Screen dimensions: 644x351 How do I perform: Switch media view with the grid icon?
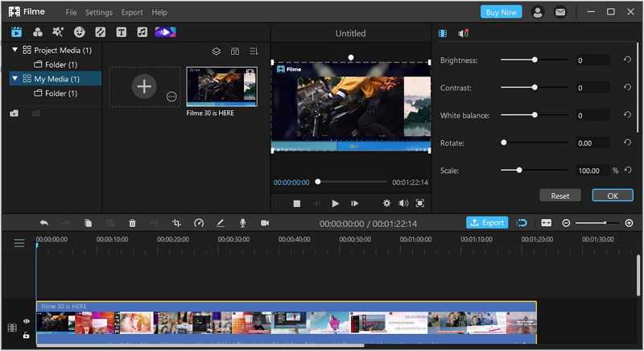click(x=235, y=52)
